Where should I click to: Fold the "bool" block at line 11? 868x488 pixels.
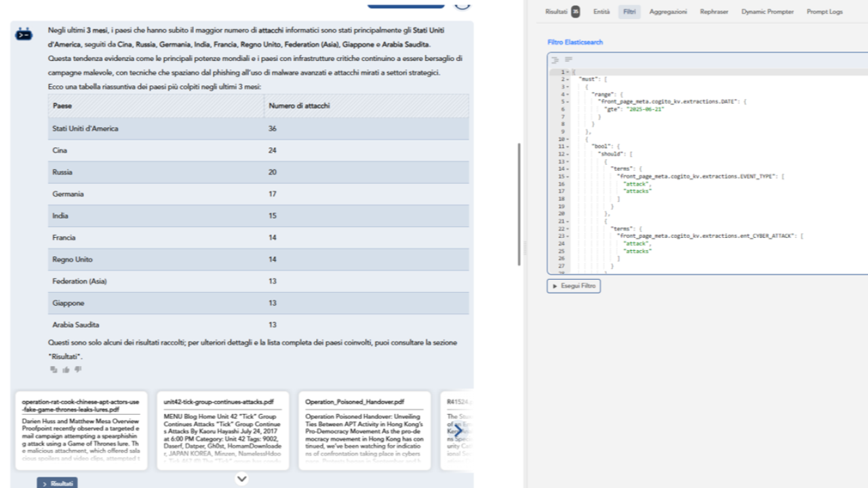click(x=568, y=146)
